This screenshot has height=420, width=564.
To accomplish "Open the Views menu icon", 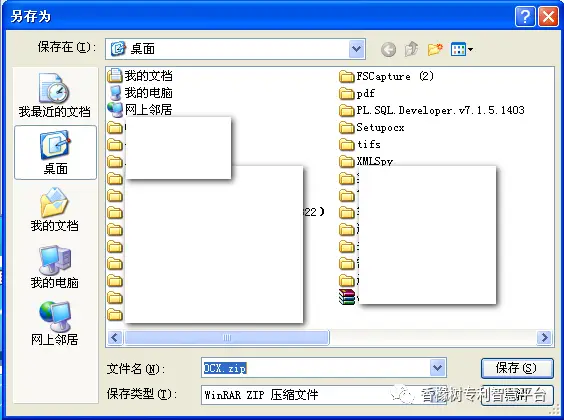I will pos(462,49).
